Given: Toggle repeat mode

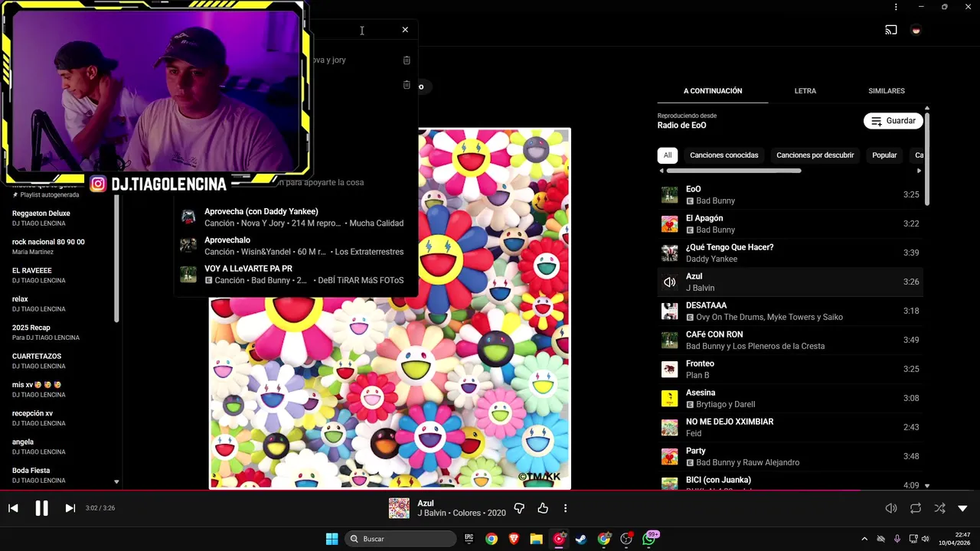Looking at the screenshot, I should click(916, 508).
